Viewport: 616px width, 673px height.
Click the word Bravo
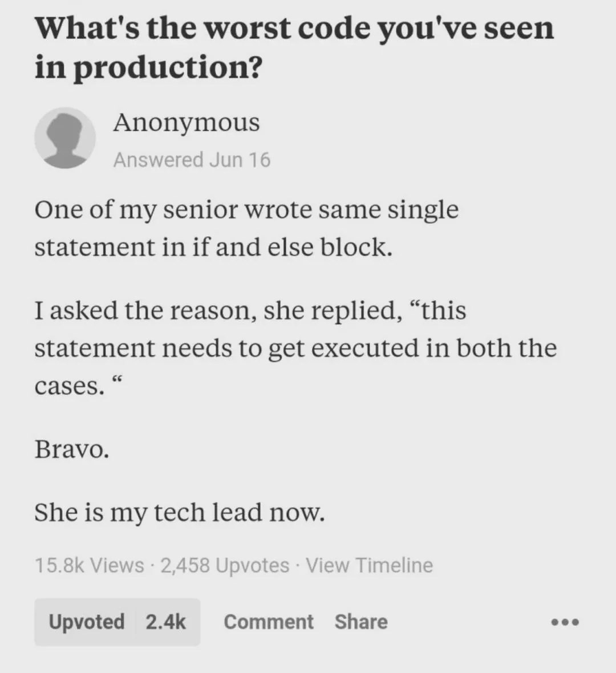(x=72, y=449)
